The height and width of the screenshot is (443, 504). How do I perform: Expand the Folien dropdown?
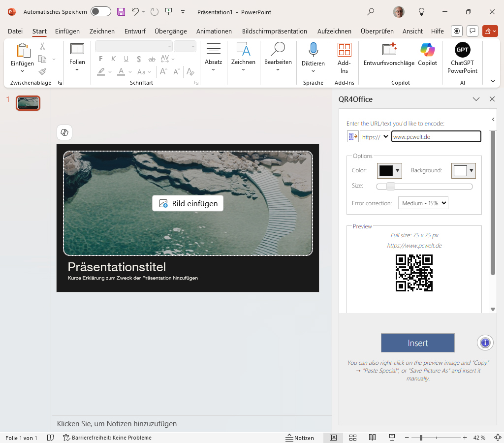[x=77, y=69]
